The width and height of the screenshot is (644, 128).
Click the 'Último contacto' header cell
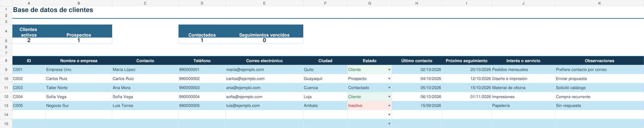(417, 61)
